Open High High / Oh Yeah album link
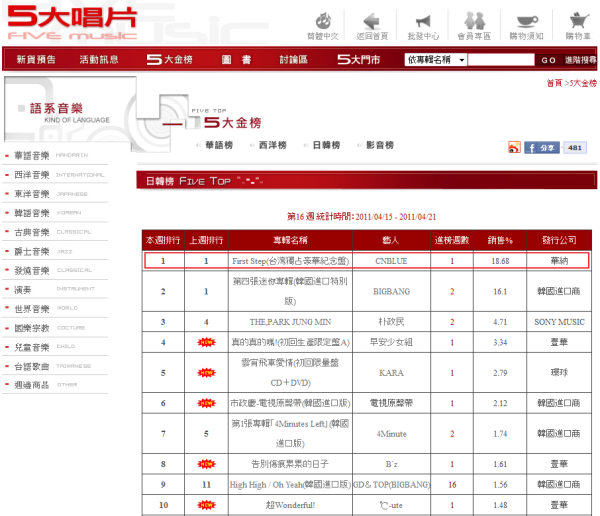Image resolution: width=600 pixels, height=516 pixels. click(x=290, y=485)
